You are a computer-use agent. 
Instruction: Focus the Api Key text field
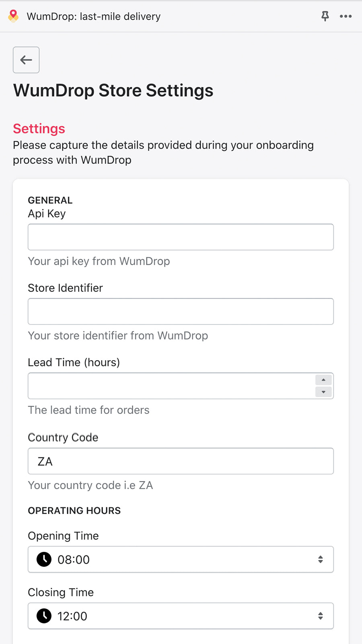(x=181, y=237)
